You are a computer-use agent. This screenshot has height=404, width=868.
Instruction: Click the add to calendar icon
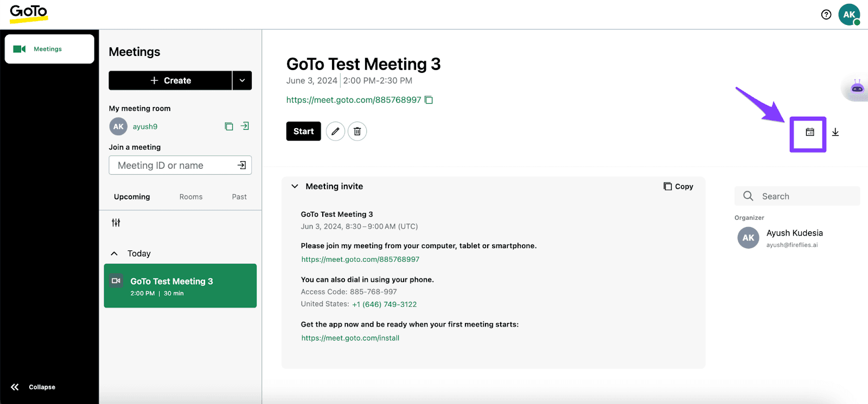click(810, 132)
